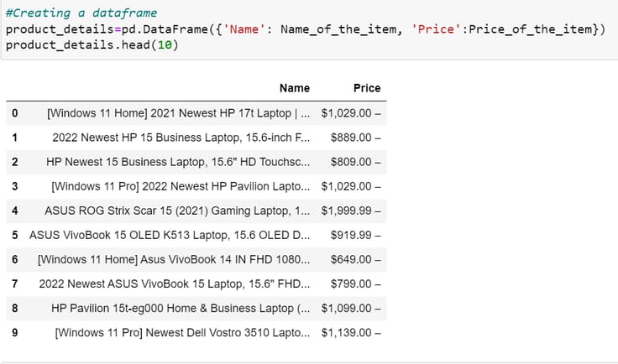Click 'HP Pavilion 15t-eg000 Home & Business' cell
The height and width of the screenshot is (364, 618).
tap(181, 309)
